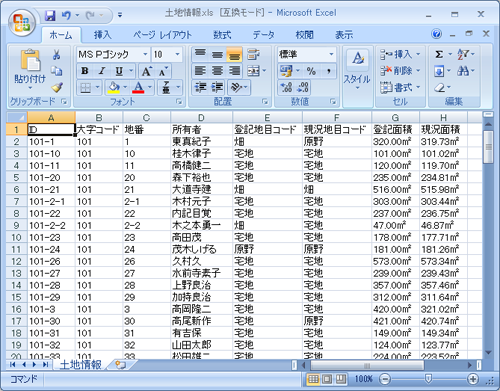Select the Format Painter brush
The width and height of the screenshot is (500, 391).
click(57, 87)
